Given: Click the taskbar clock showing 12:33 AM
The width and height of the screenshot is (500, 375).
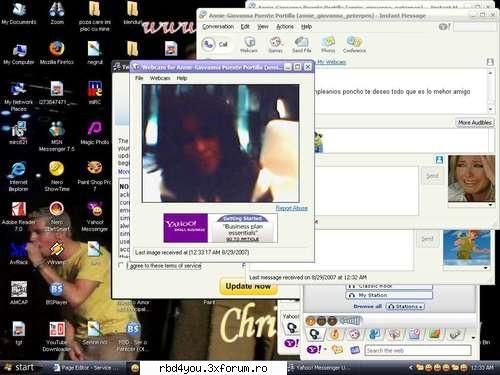Looking at the screenshot, I should [481, 368].
